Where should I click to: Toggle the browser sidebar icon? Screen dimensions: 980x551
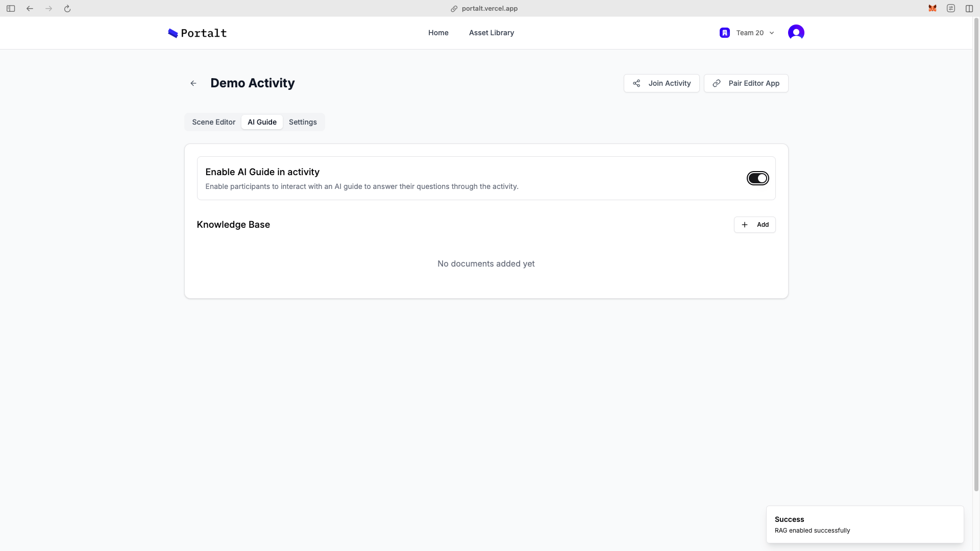tap(11, 9)
